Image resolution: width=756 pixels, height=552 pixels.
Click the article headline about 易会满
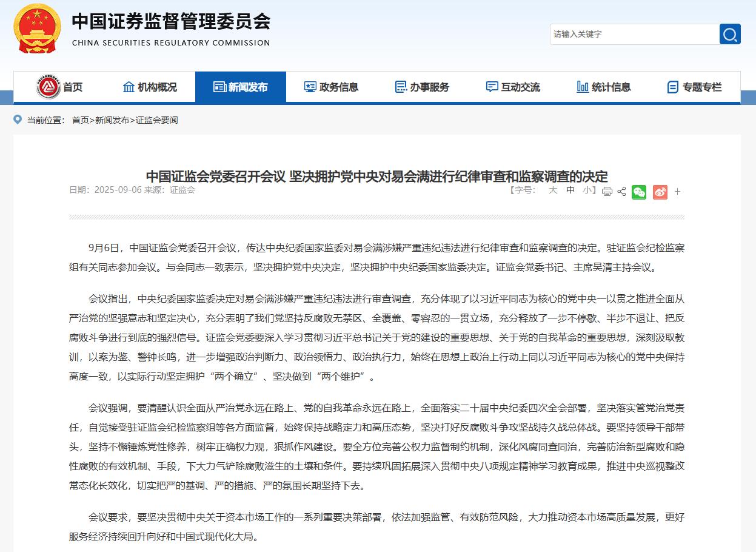(376, 176)
